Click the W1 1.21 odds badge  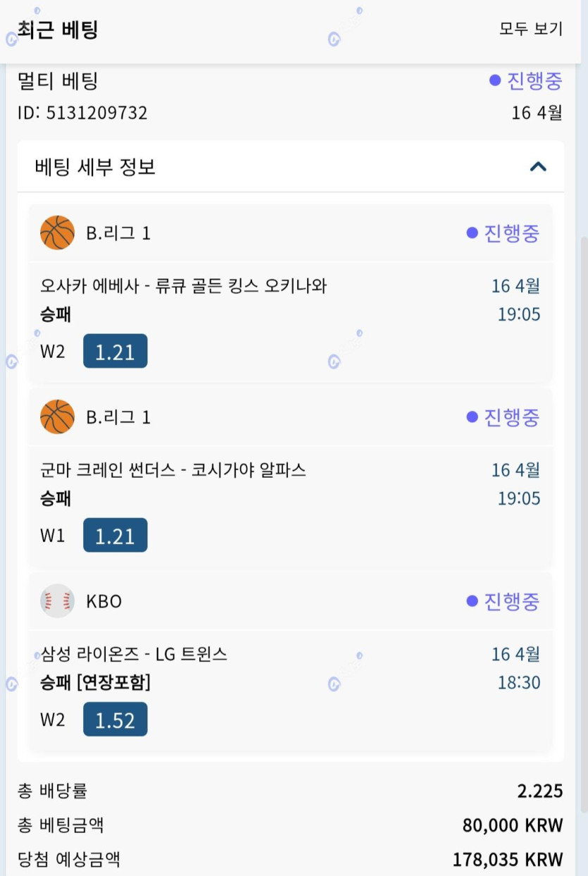pos(115,535)
